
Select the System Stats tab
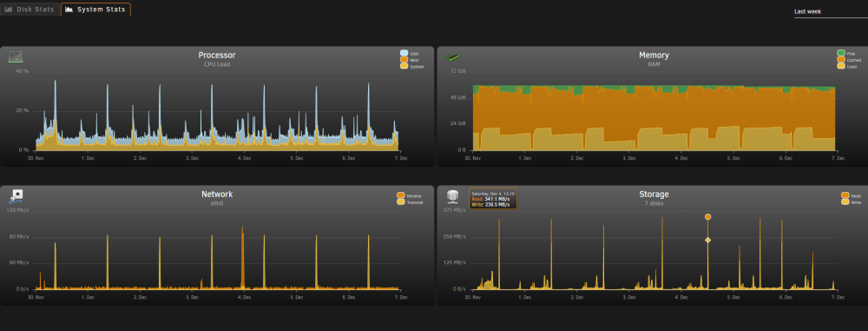95,10
